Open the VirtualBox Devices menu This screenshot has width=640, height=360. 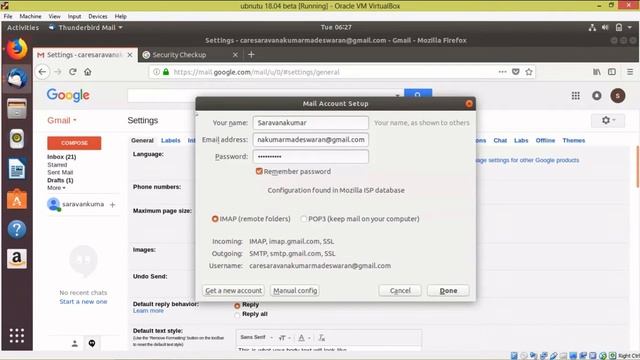coord(98,16)
